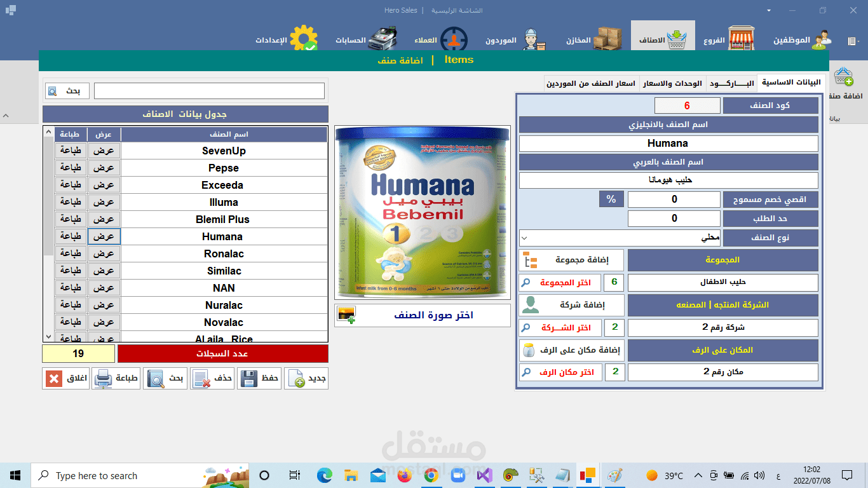Open the الحسابات accounts section icon
Viewport: 868px width, 488px height.
pos(383,36)
